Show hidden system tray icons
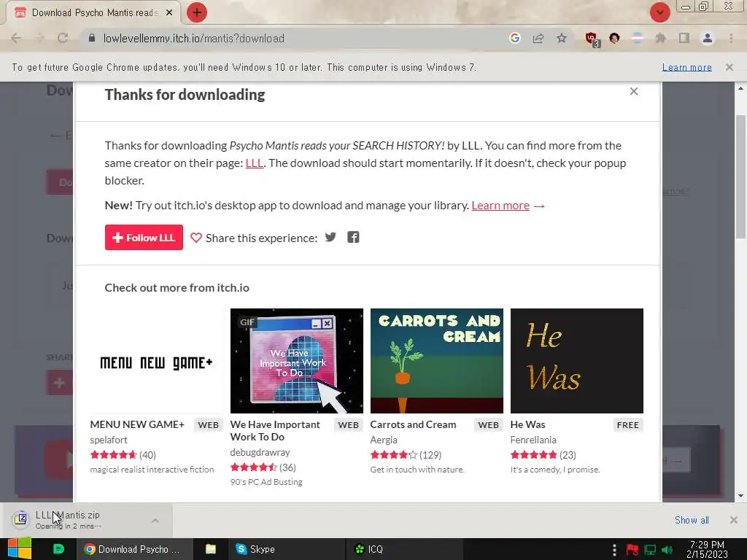 pos(614,550)
